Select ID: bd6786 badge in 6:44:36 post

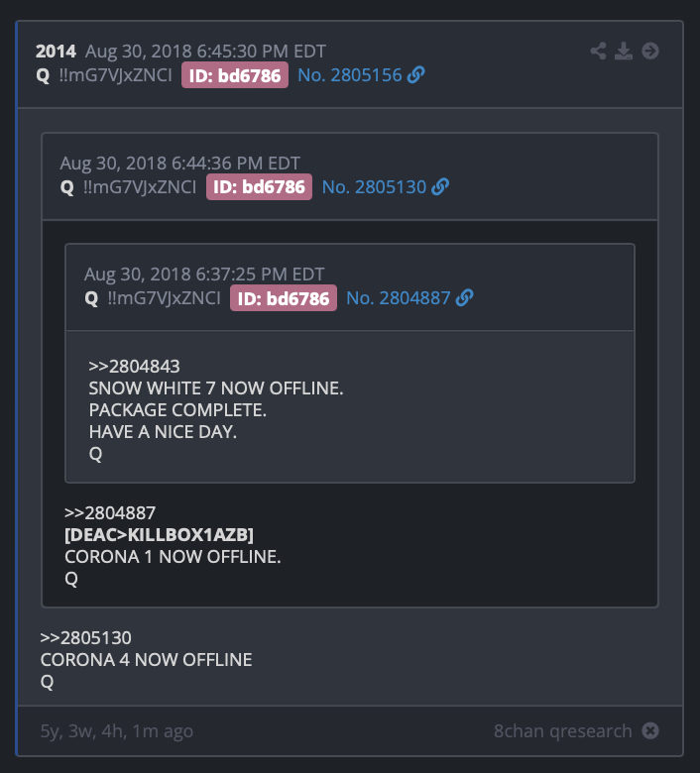259,187
